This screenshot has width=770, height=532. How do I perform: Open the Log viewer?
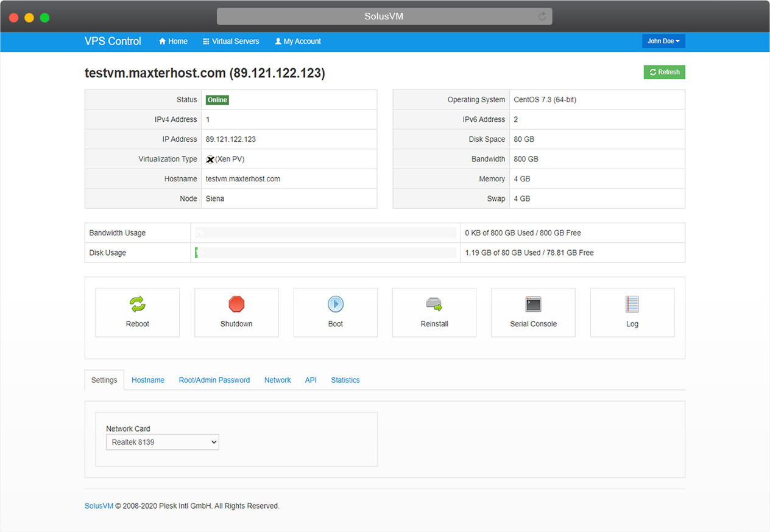click(x=632, y=304)
